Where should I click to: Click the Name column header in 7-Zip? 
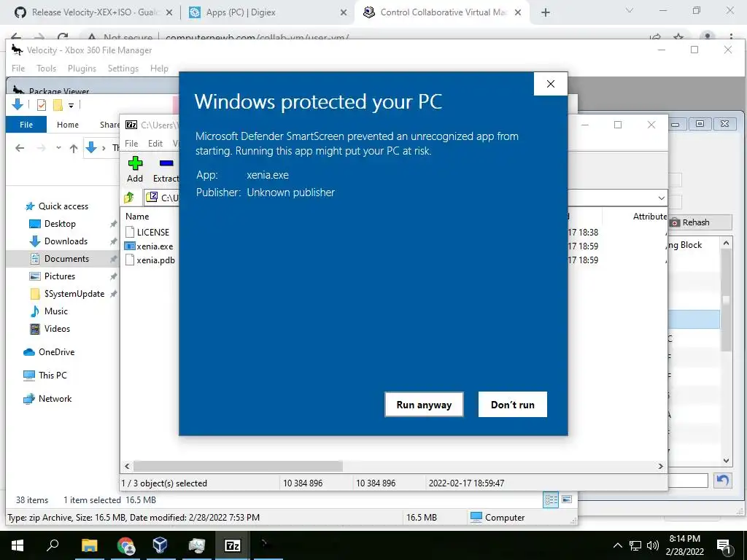pyautogui.click(x=137, y=216)
